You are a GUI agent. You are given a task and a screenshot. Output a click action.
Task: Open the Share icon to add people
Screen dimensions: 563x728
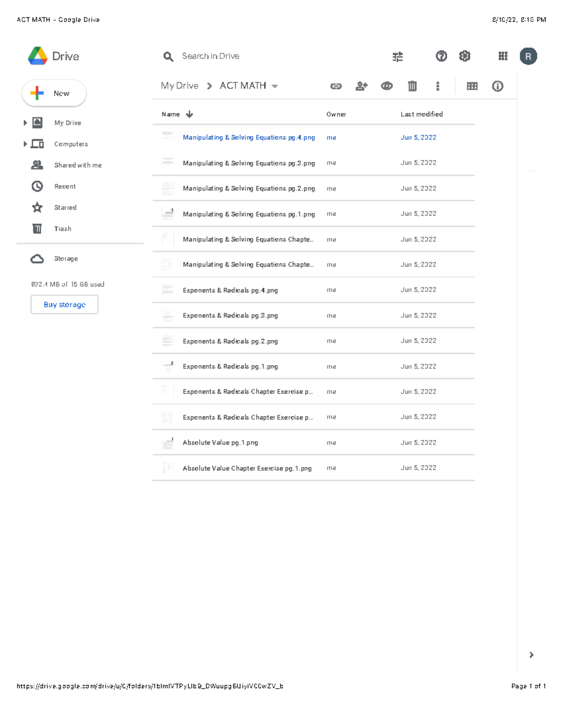pyautogui.click(x=361, y=86)
